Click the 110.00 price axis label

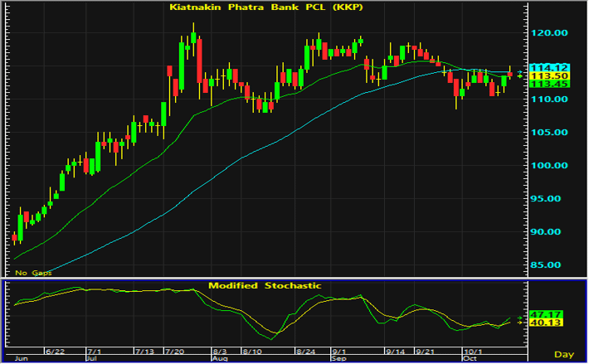pos(549,99)
